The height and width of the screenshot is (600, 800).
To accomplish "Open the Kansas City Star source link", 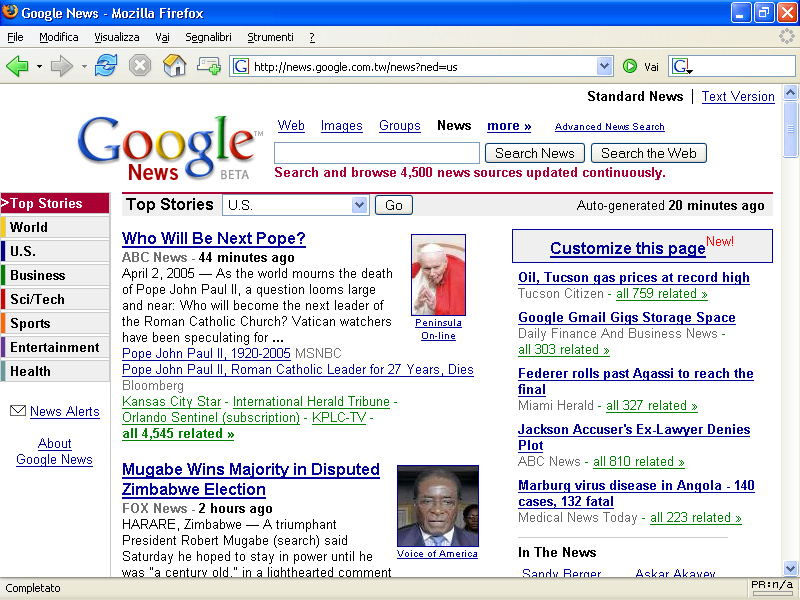I will click(x=171, y=402).
